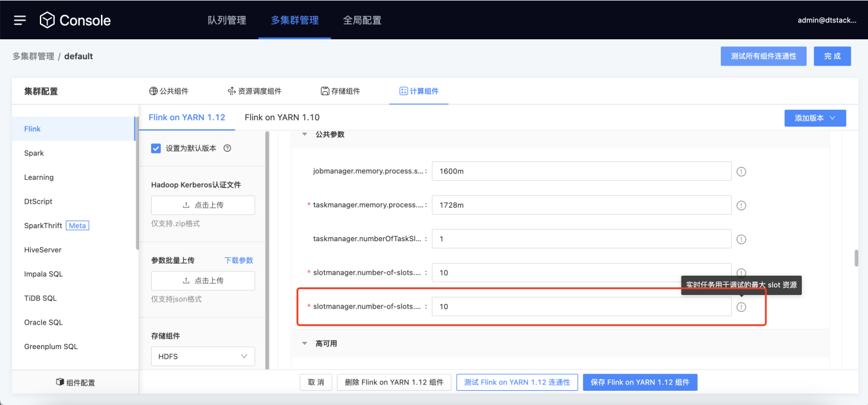
Task: Open the HDFS storage component dropdown
Action: click(203, 356)
